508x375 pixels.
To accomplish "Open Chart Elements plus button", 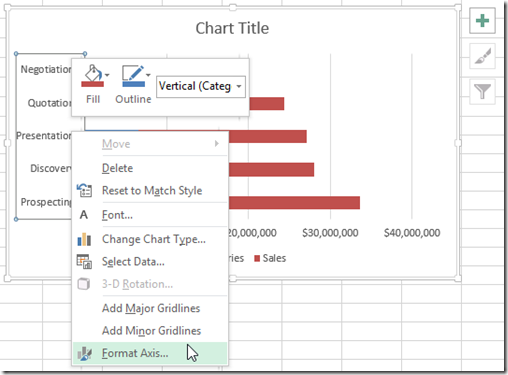I will tap(482, 21).
